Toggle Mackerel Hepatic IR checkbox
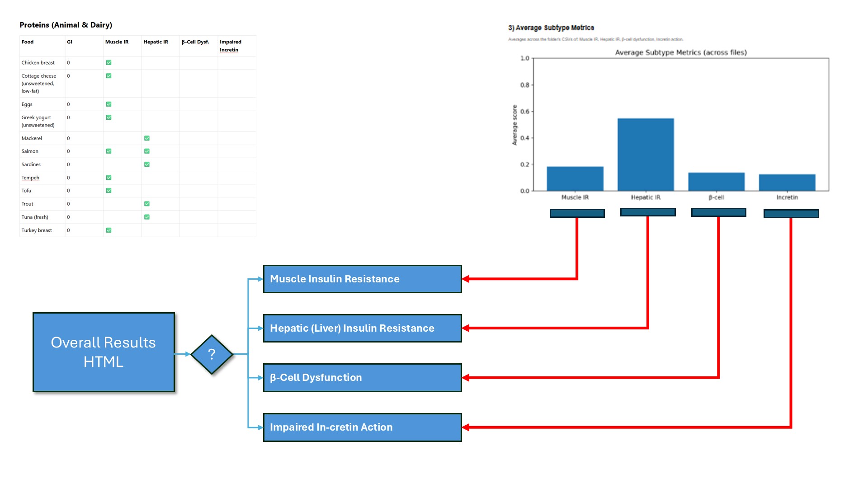 point(147,138)
